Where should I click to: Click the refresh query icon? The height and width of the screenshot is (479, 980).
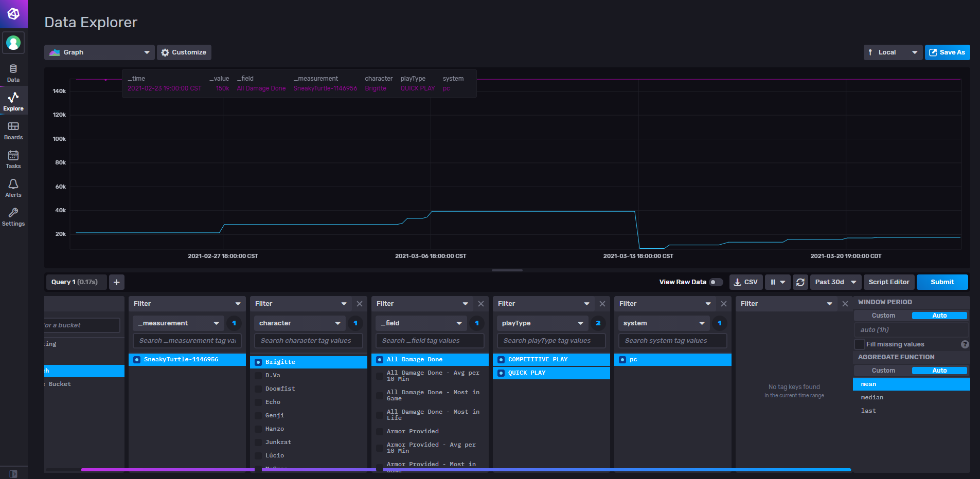800,282
